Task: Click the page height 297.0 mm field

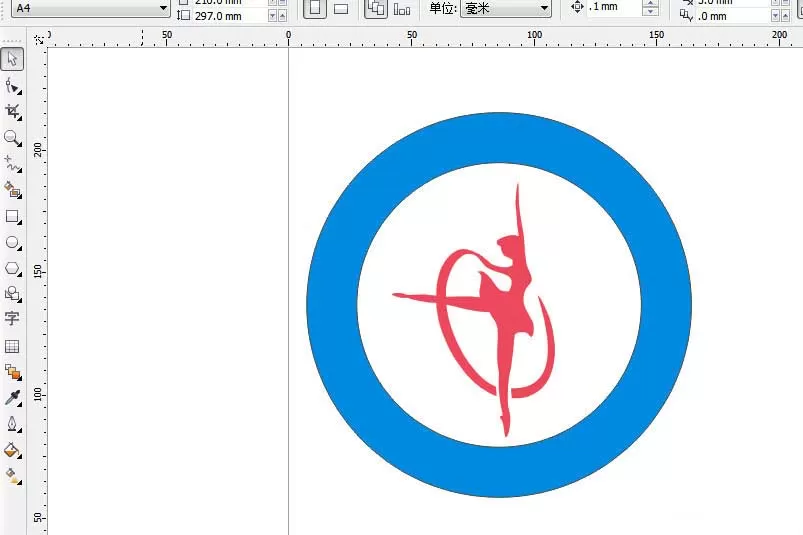Action: click(x=230, y=16)
